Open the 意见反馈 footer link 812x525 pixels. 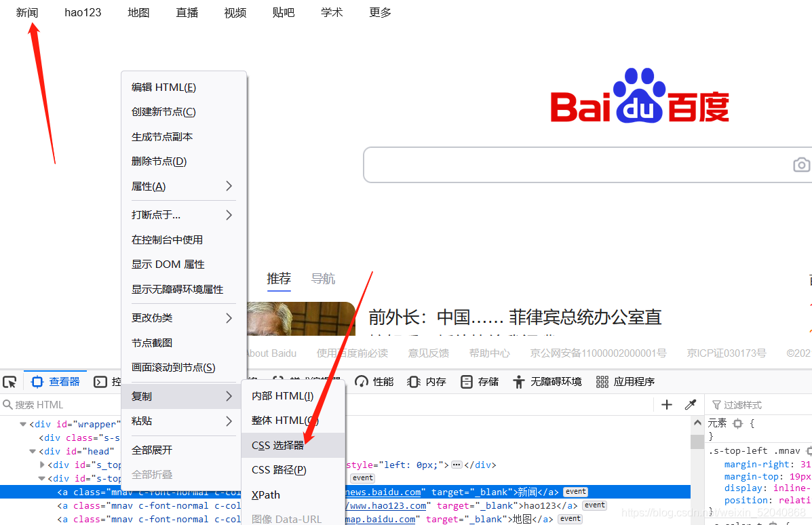pyautogui.click(x=428, y=353)
